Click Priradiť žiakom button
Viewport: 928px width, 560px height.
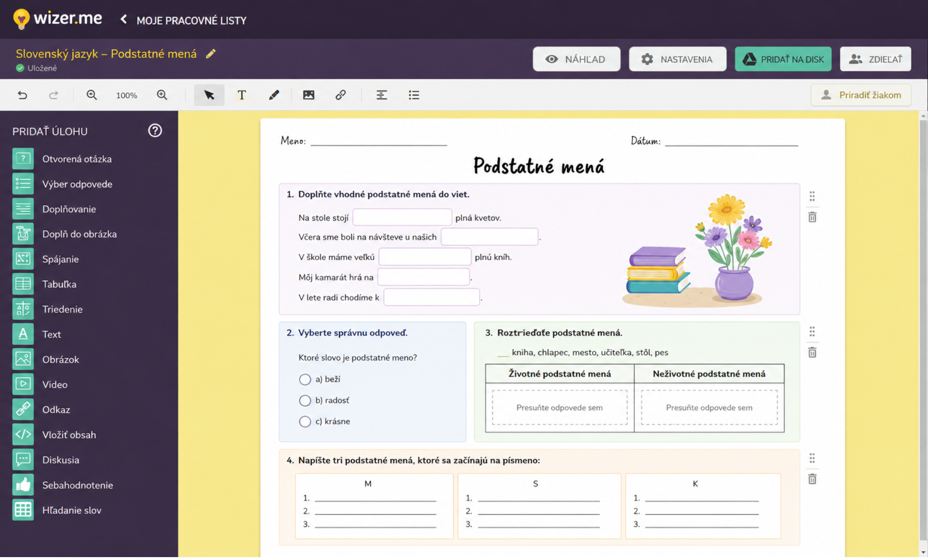[x=861, y=95]
